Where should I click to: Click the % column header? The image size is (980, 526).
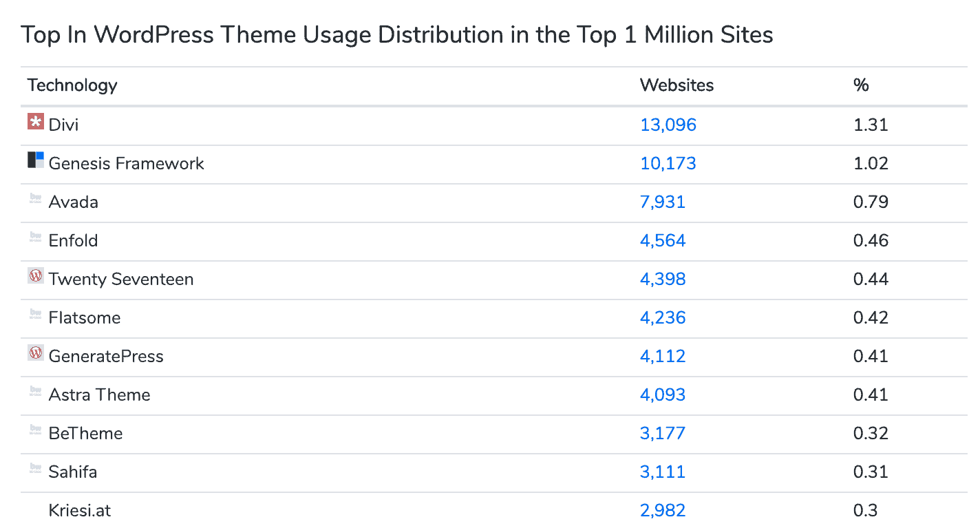point(861,85)
